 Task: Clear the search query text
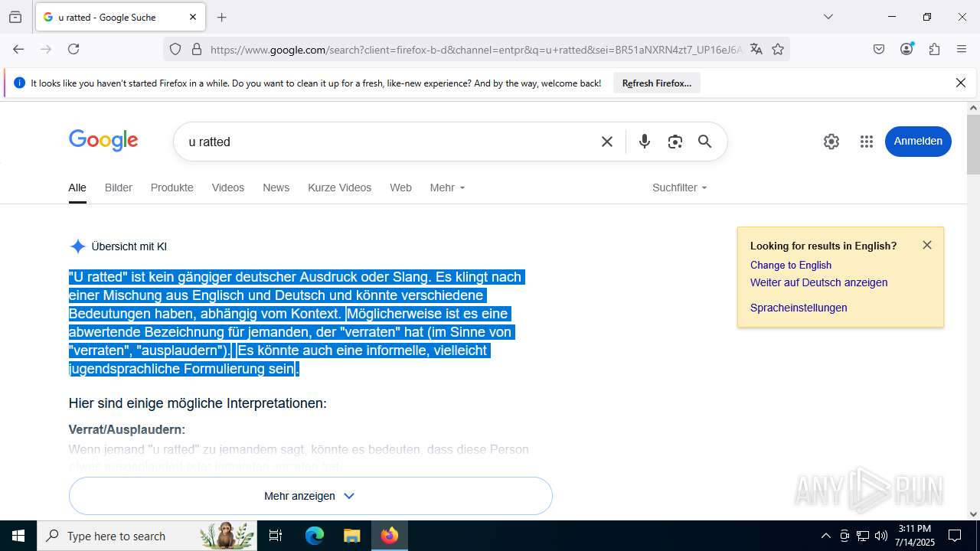607,142
